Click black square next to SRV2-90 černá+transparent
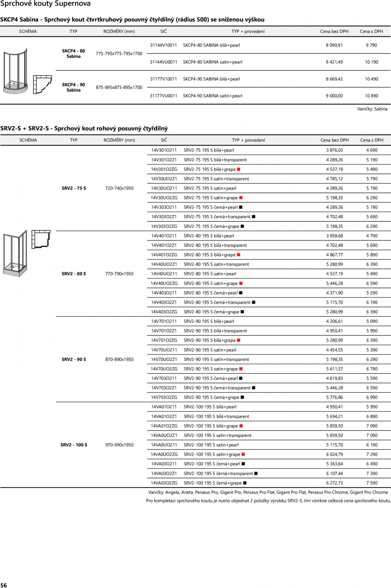Viewport: 391px width, 588px height. pos(254,388)
